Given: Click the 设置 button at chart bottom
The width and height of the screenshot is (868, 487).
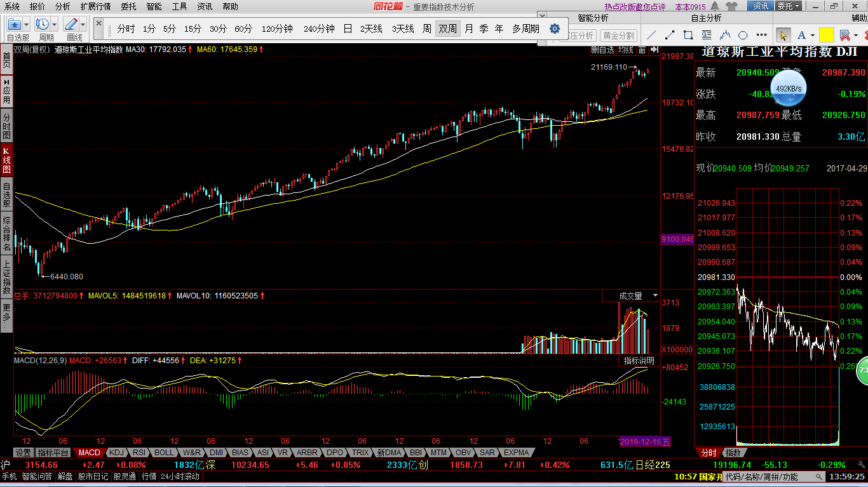Looking at the screenshot, I should 24,453.
